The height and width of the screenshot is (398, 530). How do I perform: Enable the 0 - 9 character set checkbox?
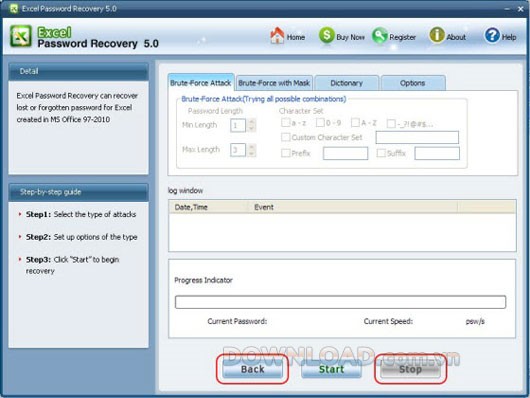[x=320, y=122]
